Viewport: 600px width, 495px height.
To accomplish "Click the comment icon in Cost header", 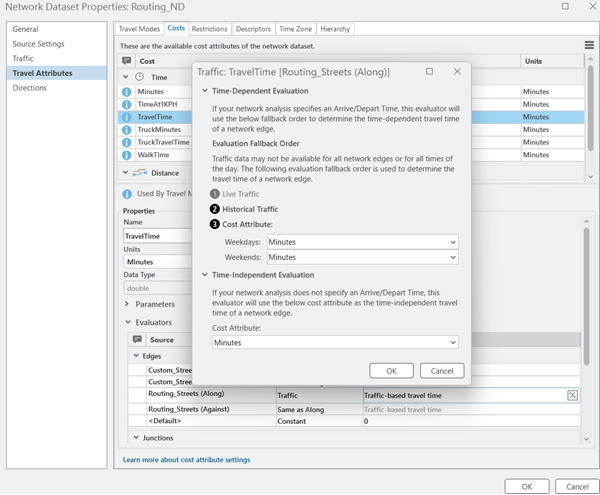I will point(127,60).
